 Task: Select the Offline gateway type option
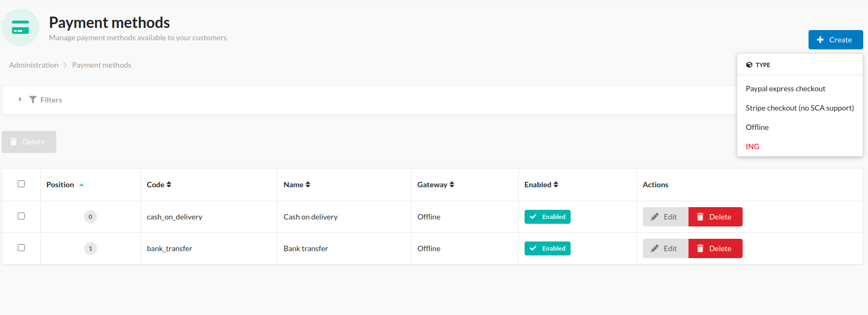click(x=757, y=127)
